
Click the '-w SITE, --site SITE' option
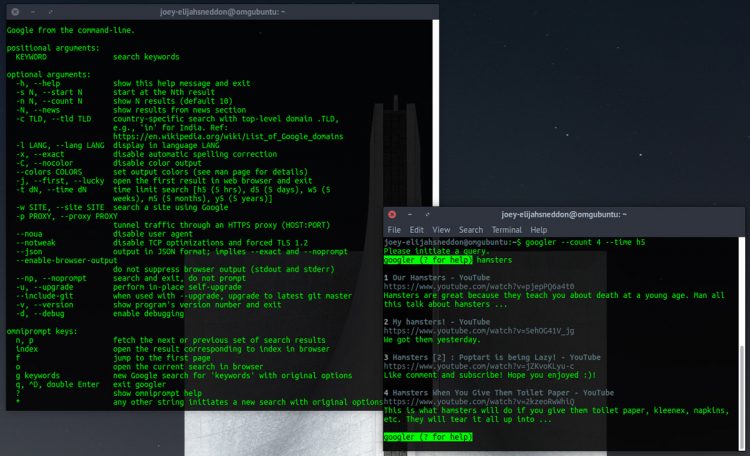click(x=60, y=207)
